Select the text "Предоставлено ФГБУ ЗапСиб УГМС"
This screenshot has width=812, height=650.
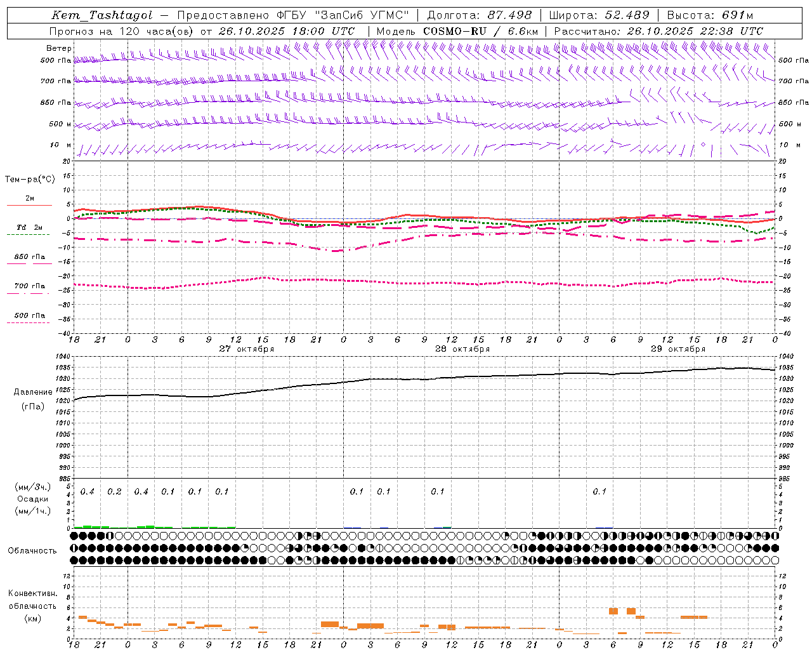(x=293, y=15)
